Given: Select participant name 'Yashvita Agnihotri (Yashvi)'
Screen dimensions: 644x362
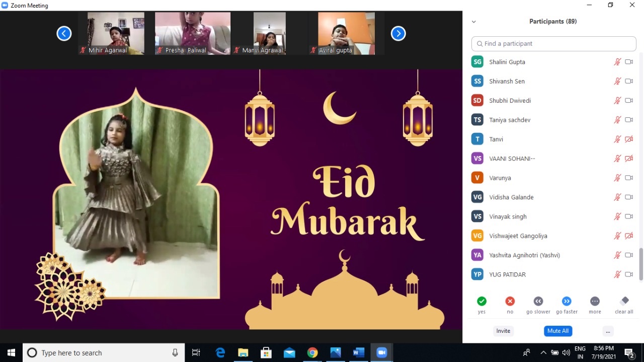Looking at the screenshot, I should pos(524,255).
